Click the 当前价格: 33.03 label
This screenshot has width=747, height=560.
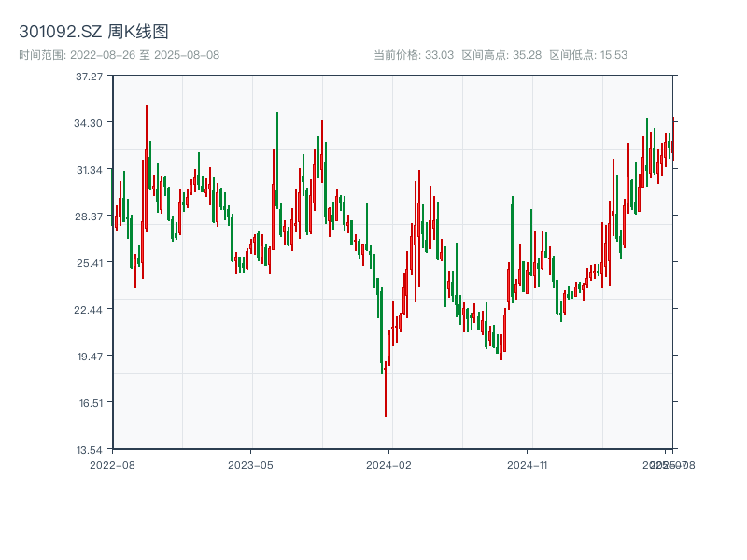(x=414, y=55)
